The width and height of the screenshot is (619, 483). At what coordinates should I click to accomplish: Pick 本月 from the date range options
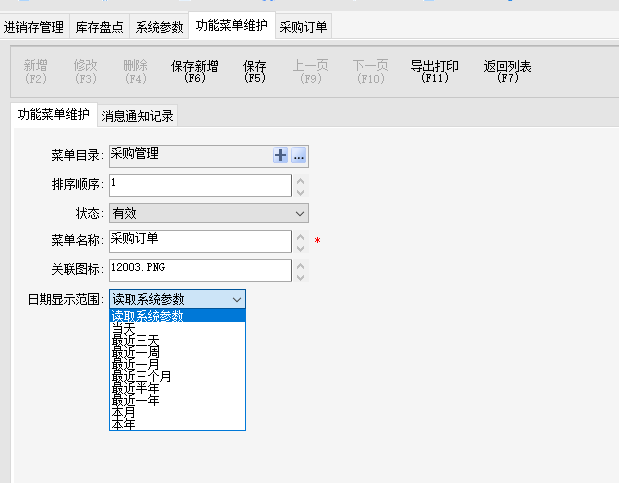point(124,412)
